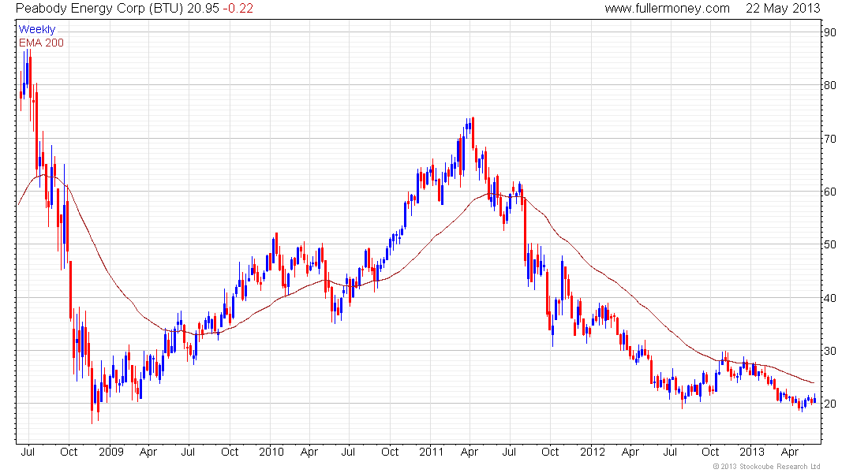Viewport: 868px width, 473px height.
Task: Click the 20 price axis label
Action: pyautogui.click(x=830, y=404)
